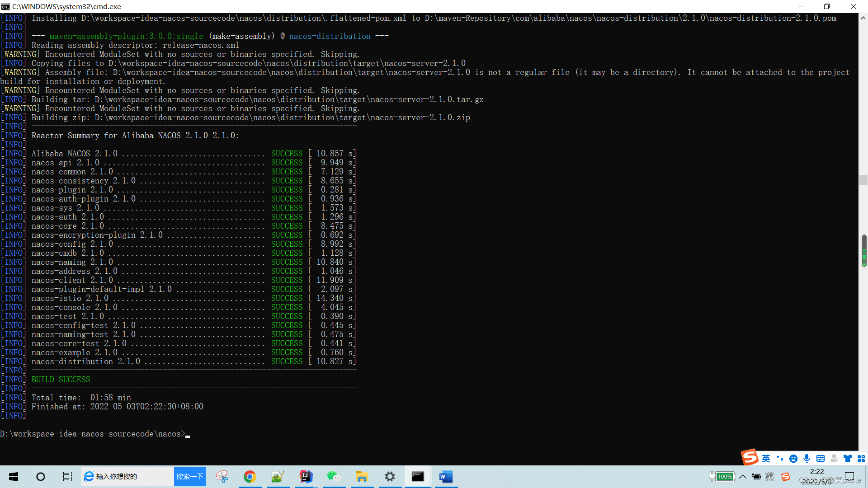Toggle Chinese/English mode 英 on Sogou bar
This screenshot has height=488, width=868.
[766, 459]
